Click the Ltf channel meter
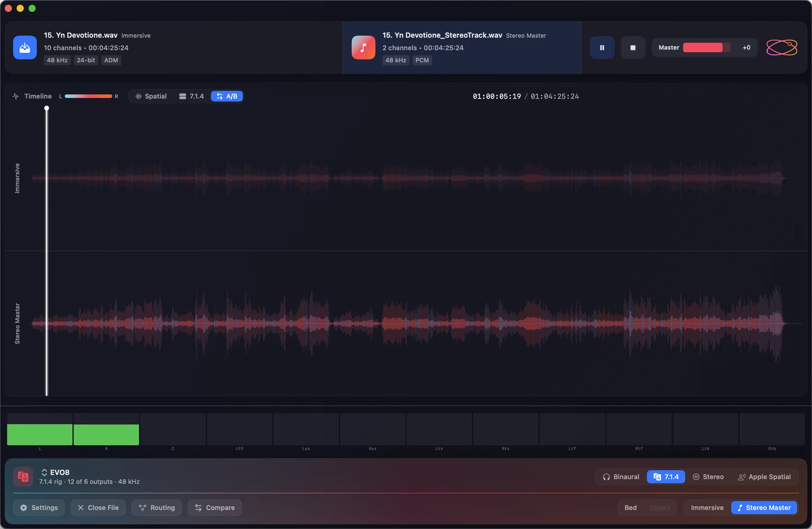Screen dimensions: 812x529 (572, 429)
